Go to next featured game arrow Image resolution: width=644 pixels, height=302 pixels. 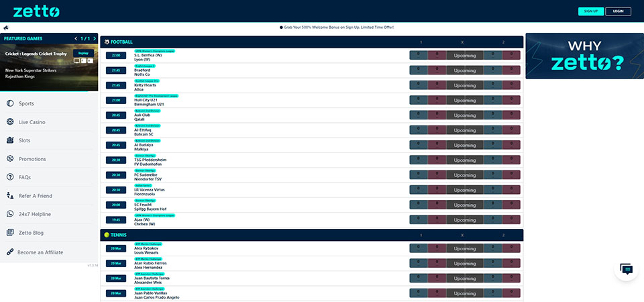94,39
